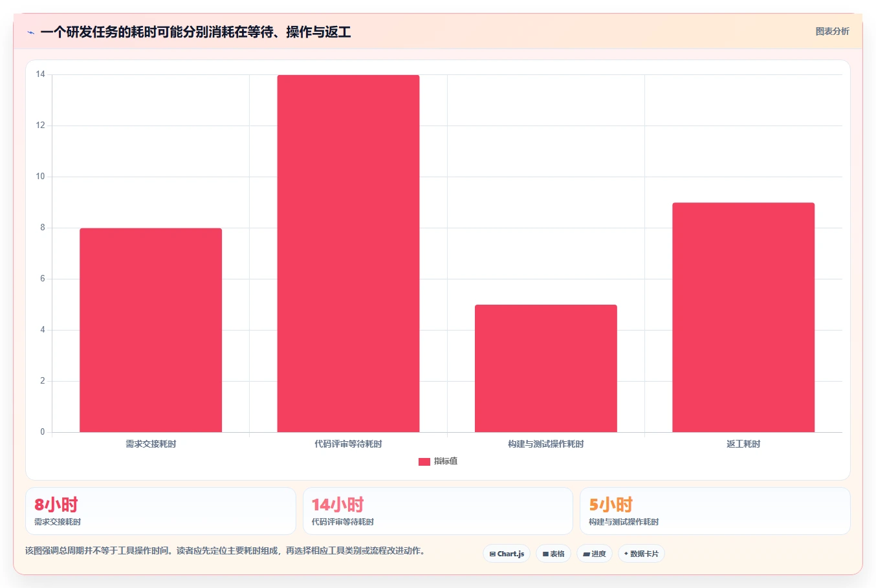876x588 pixels.
Task: Click the lightning icon beside the title
Action: (30, 32)
